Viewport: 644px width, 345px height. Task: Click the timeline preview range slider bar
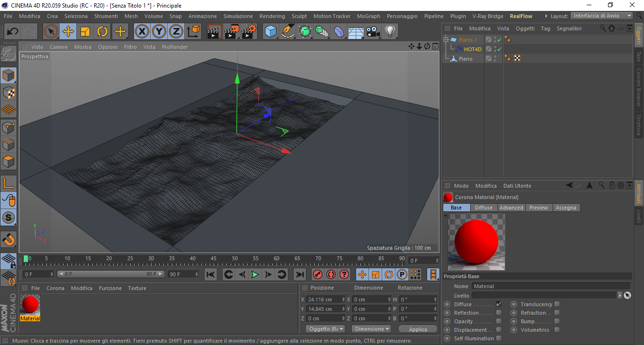(111, 274)
